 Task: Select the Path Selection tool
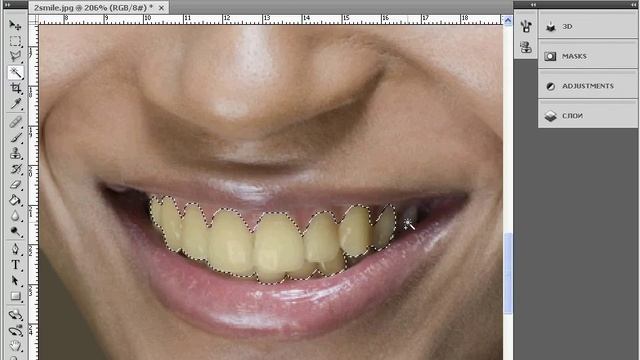[x=16, y=281]
